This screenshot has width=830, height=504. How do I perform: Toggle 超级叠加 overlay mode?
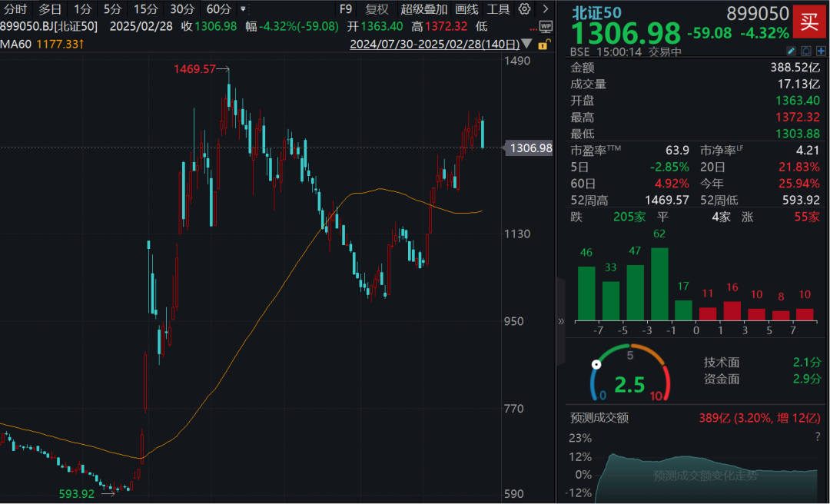pyautogui.click(x=423, y=9)
